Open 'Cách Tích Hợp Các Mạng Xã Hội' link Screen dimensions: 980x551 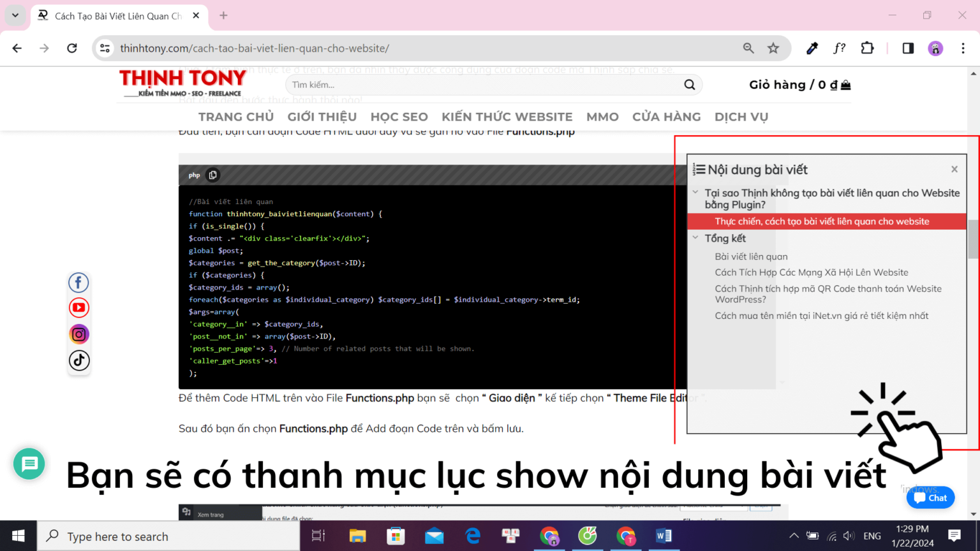[811, 272]
